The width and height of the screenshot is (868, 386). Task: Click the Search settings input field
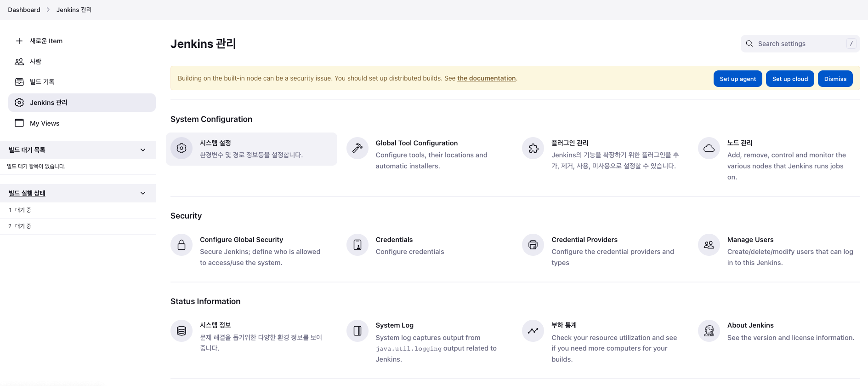800,44
